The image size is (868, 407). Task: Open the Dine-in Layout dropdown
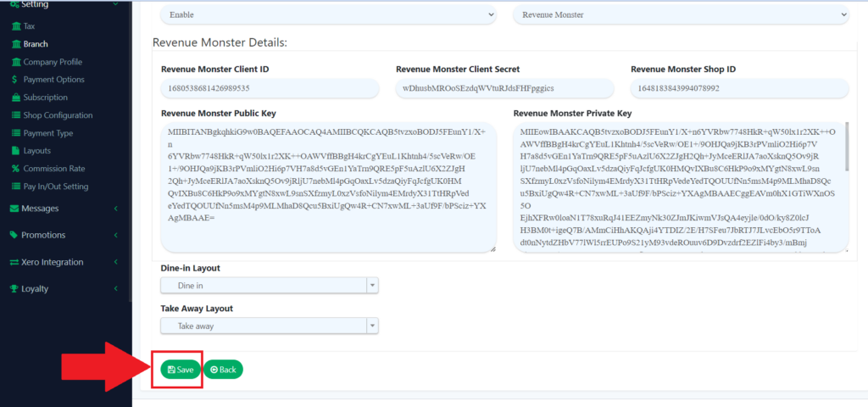[269, 287]
